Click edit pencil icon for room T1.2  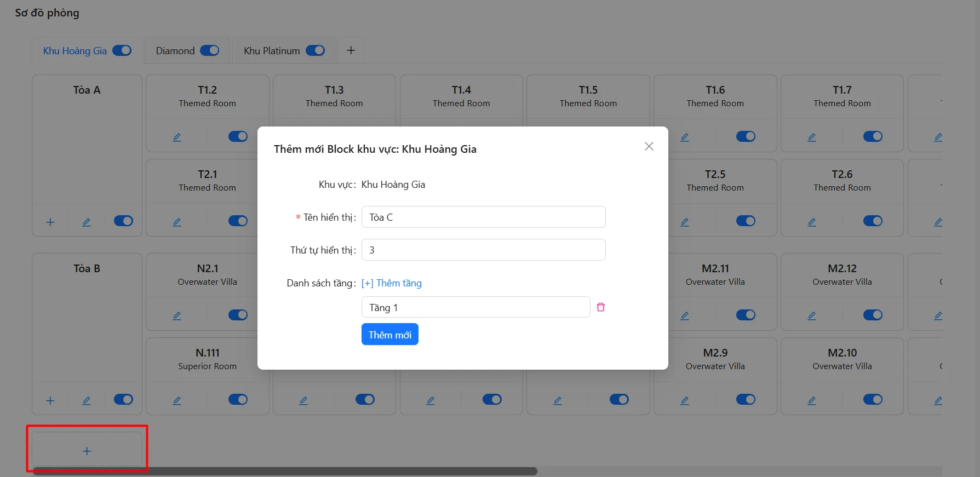tap(177, 137)
